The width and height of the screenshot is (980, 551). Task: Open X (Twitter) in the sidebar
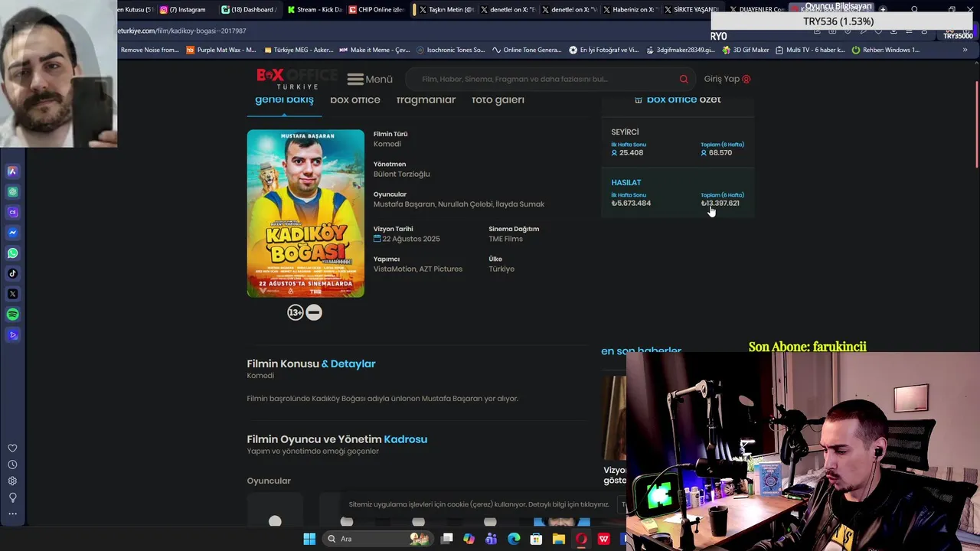(x=12, y=294)
